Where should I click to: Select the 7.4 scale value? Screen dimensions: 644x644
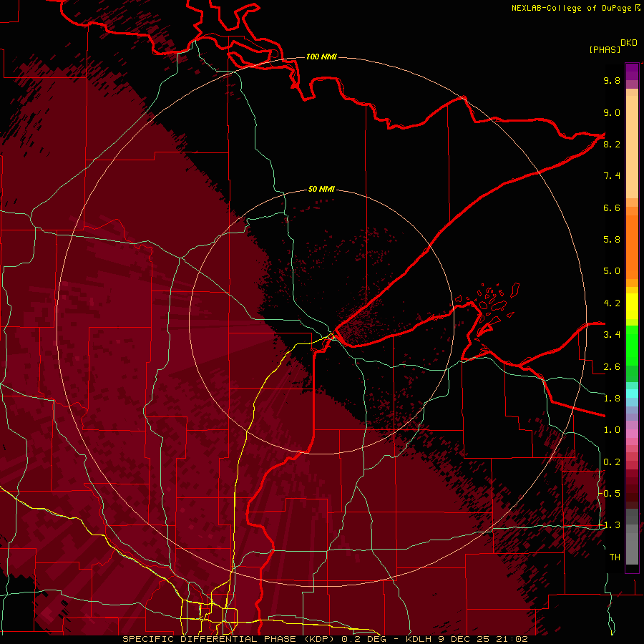tap(612, 176)
